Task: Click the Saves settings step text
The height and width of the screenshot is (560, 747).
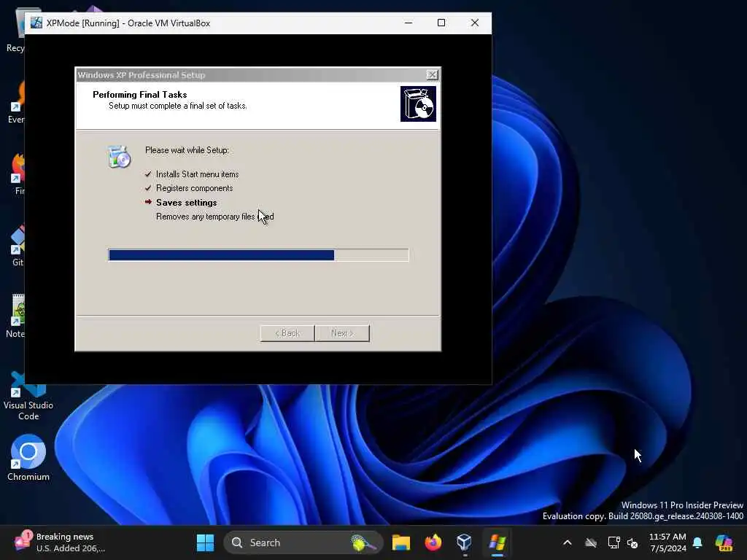Action: 186,203
